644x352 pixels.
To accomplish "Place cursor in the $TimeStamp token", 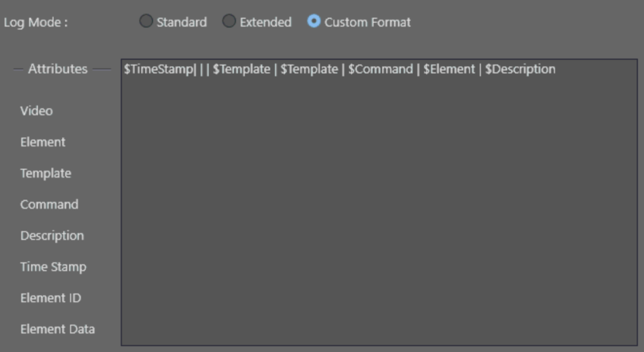I will coord(158,69).
